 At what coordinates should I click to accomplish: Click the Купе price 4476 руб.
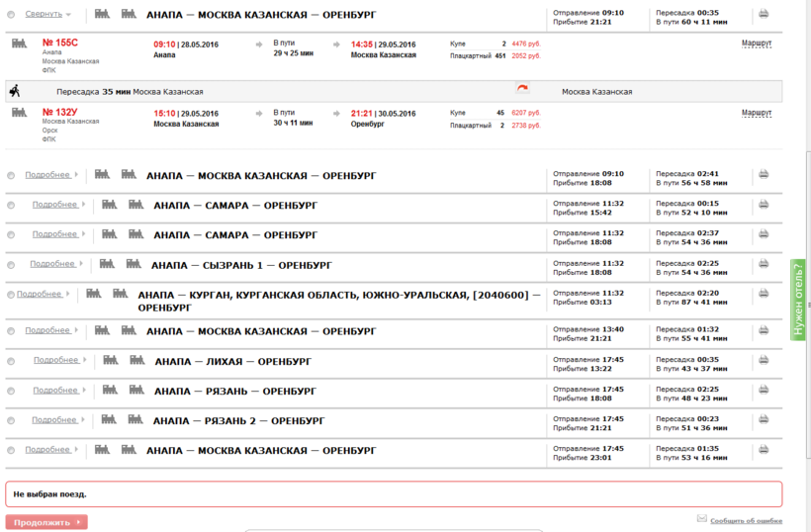click(526, 44)
